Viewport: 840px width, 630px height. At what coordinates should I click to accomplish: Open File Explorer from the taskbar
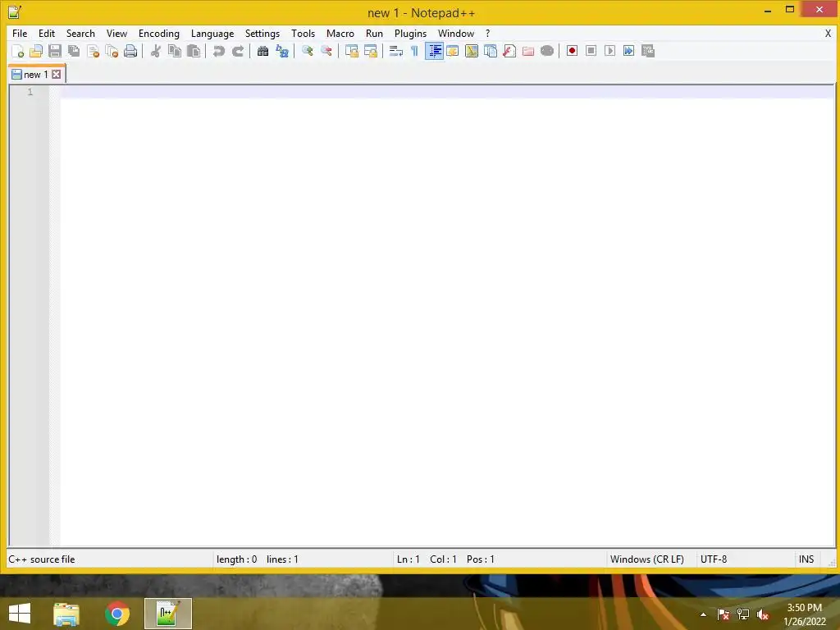point(66,614)
